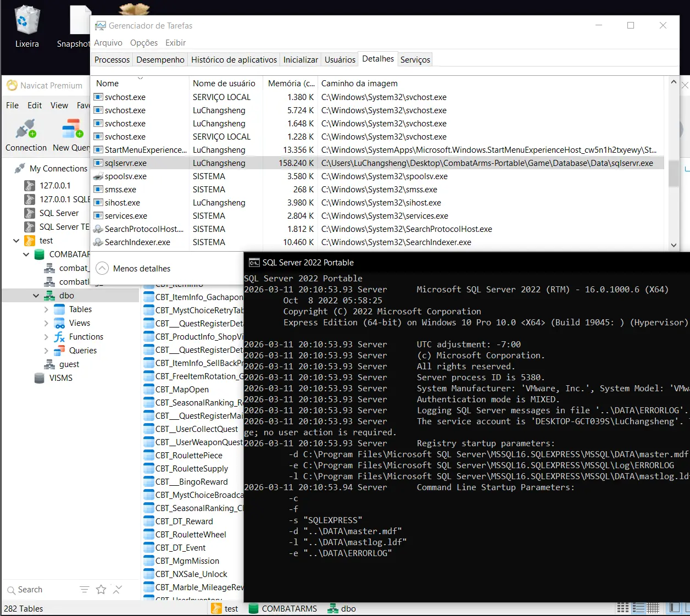
Task: Select the Views node in Navicat tree
Action: coord(79,323)
